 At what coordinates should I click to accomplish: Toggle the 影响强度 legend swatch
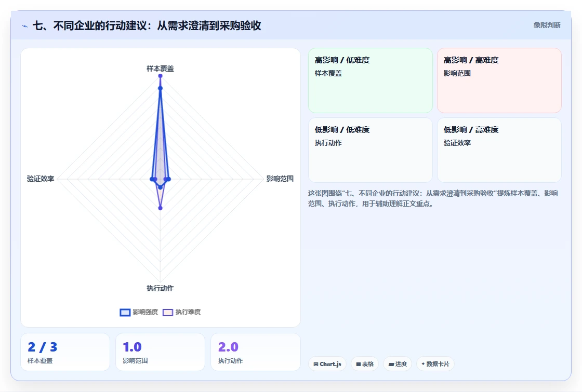[125, 312]
